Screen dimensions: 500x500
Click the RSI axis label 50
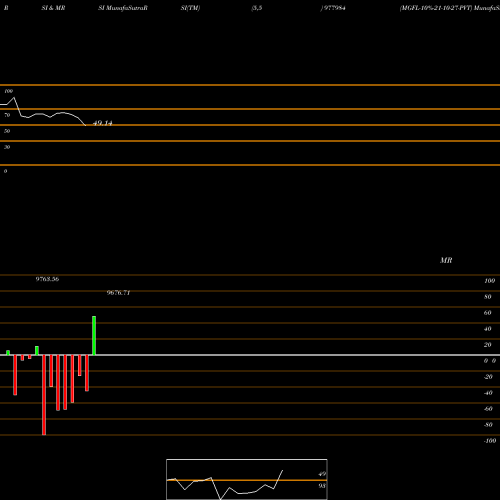point(7,131)
